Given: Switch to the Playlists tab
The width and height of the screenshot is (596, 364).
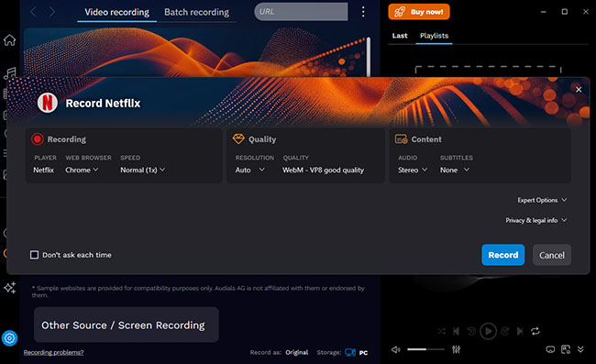Looking at the screenshot, I should click(434, 36).
